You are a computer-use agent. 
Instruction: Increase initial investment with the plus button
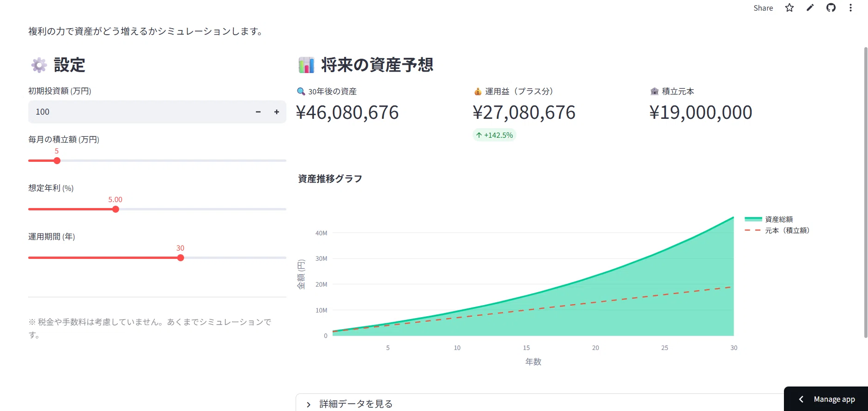[277, 112]
